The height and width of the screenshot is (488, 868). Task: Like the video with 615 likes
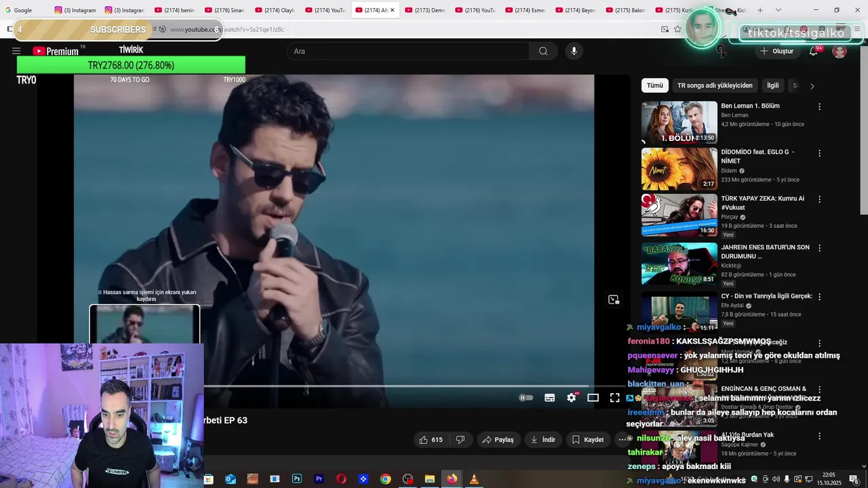tap(431, 440)
